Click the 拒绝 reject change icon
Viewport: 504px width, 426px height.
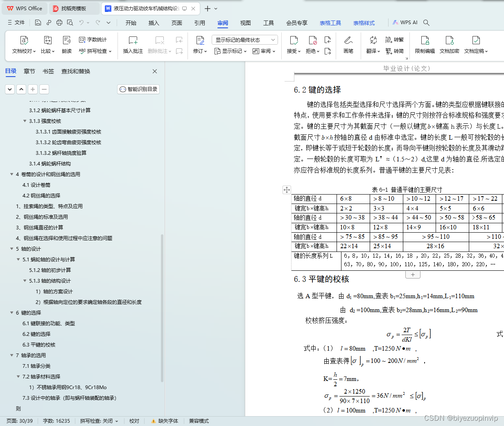312,40
